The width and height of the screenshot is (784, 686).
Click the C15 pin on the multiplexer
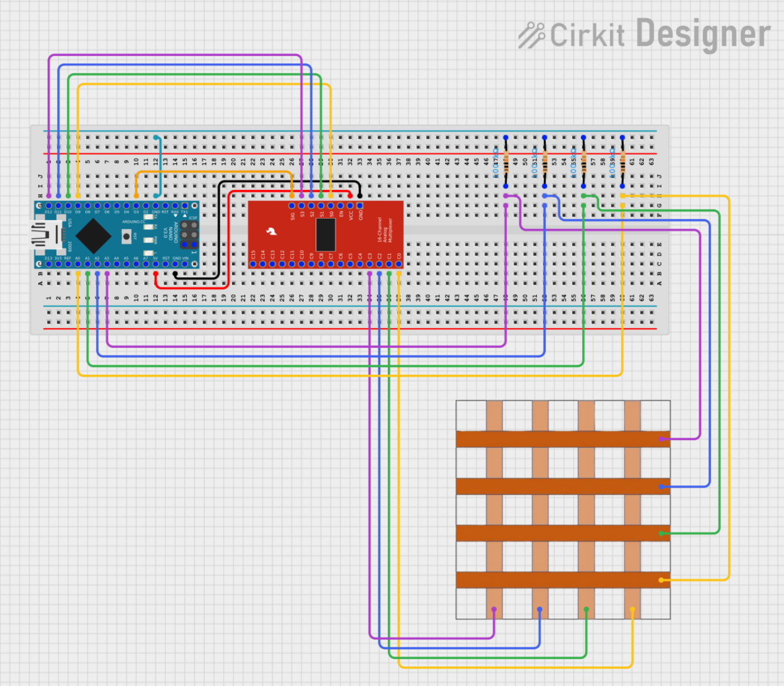[253, 264]
